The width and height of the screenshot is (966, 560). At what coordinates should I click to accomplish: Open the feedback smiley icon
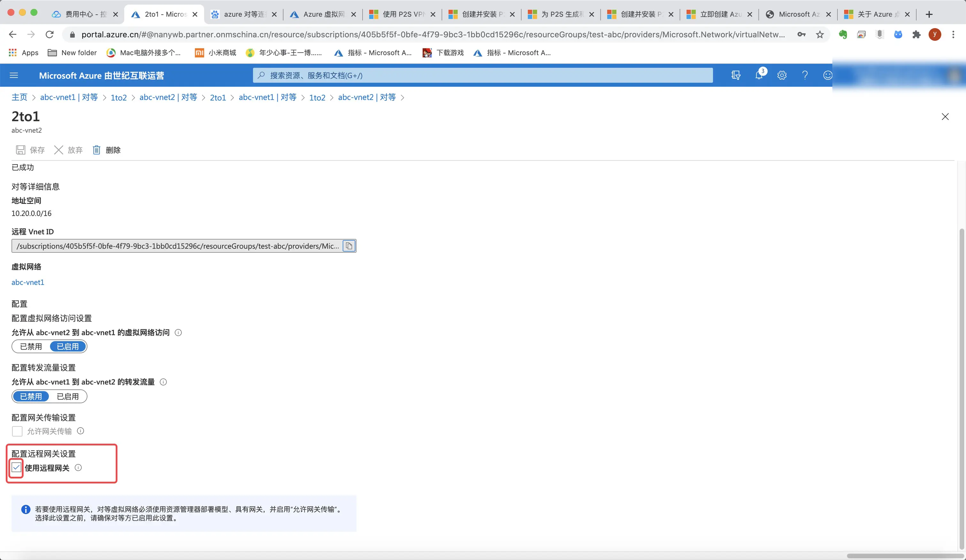pyautogui.click(x=827, y=75)
